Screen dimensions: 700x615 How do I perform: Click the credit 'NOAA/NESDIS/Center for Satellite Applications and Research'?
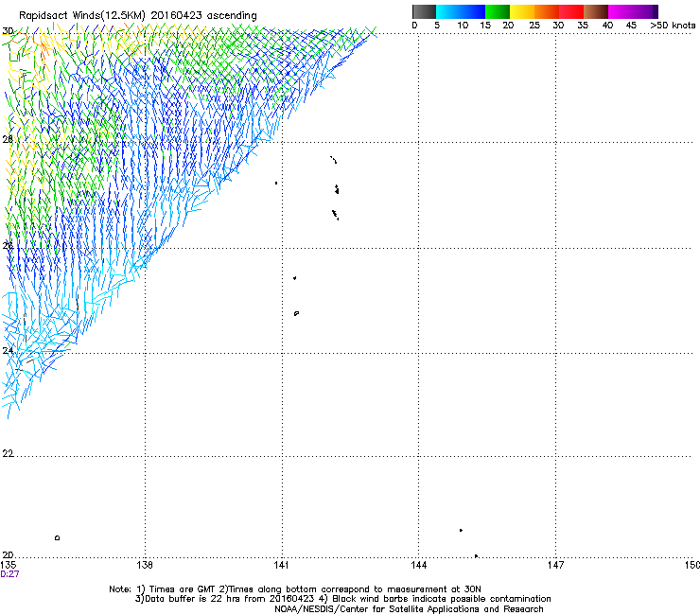click(x=409, y=609)
